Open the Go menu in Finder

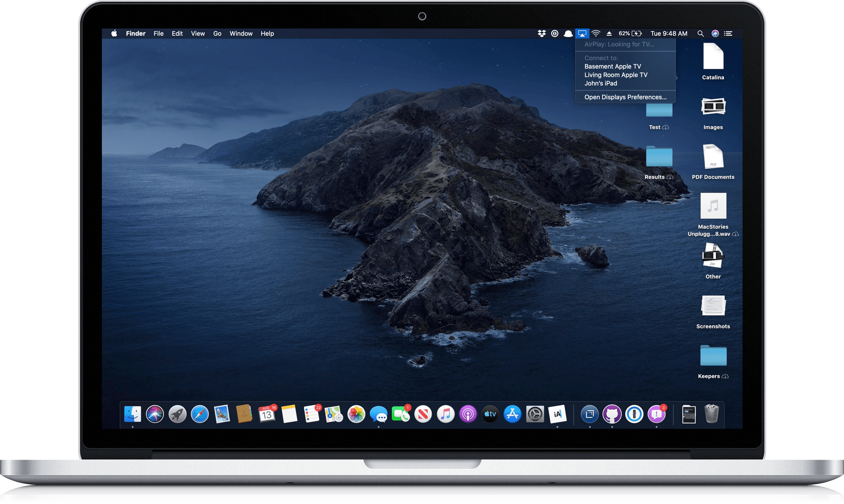tap(217, 33)
